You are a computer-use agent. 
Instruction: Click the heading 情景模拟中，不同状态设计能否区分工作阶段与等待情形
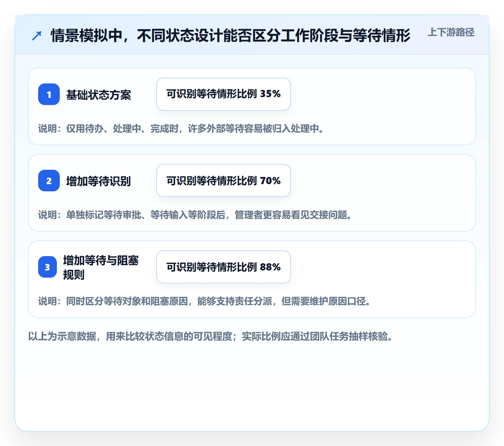click(230, 36)
